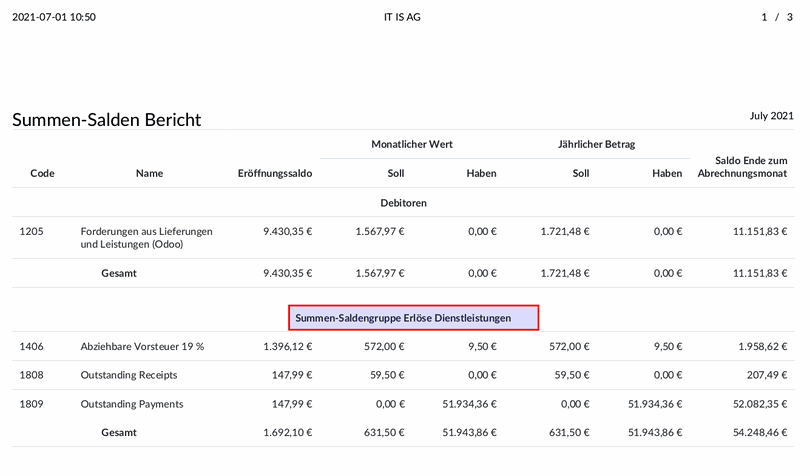This screenshot has height=476, width=810.
Task: Click Saldo Ende zum Abrechnungsmonat header
Action: click(742, 167)
